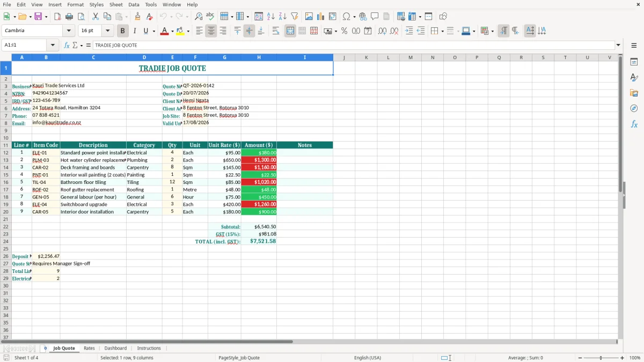Image resolution: width=644 pixels, height=362 pixels.
Task: Switch to the Instructions sheet tab
Action: 149,348
